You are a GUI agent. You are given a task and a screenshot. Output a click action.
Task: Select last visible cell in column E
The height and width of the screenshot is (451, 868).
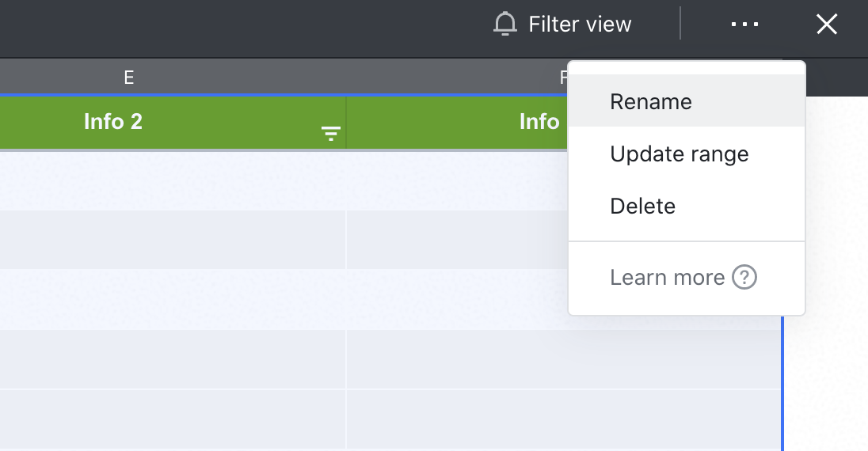tap(173, 419)
